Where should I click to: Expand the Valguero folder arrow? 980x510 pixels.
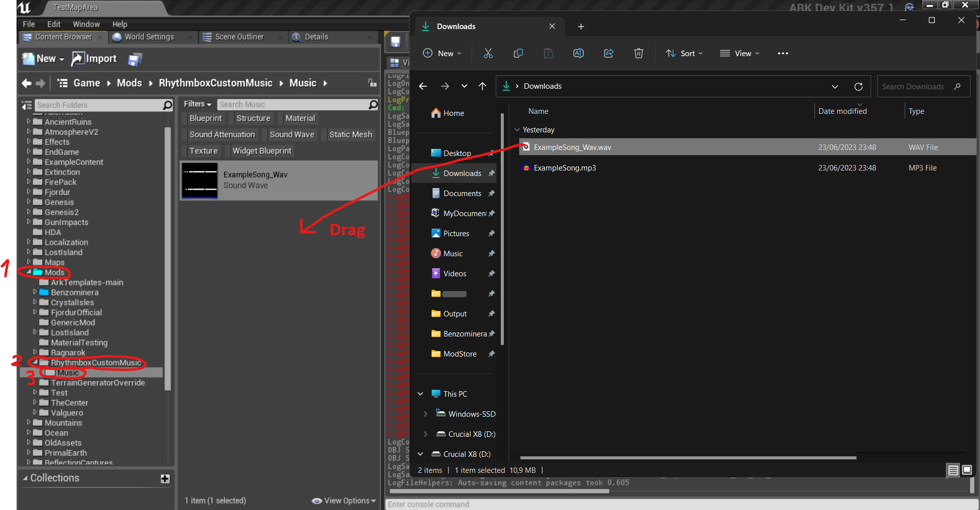point(35,412)
